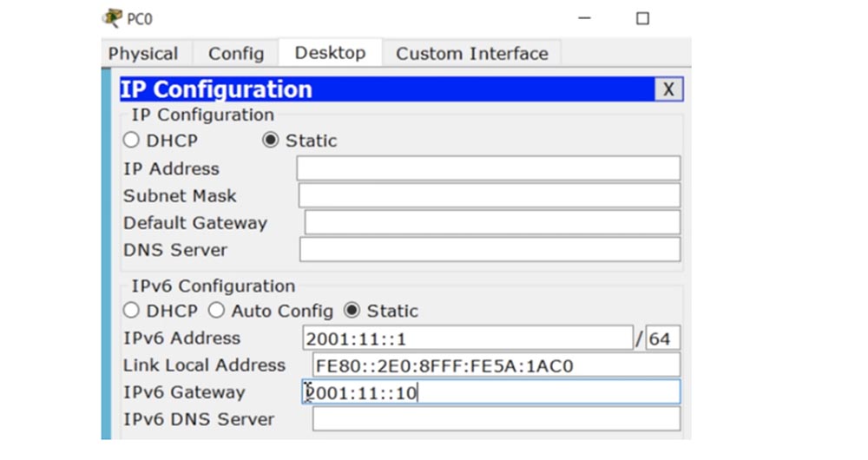Screen dimensions: 868x460
Task: Focus the Subnet Mask field
Action: coord(489,195)
